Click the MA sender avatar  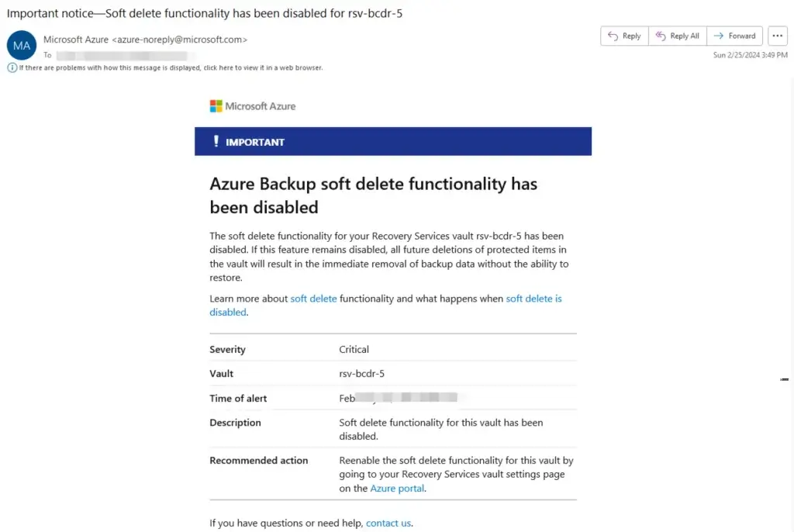(x=21, y=45)
